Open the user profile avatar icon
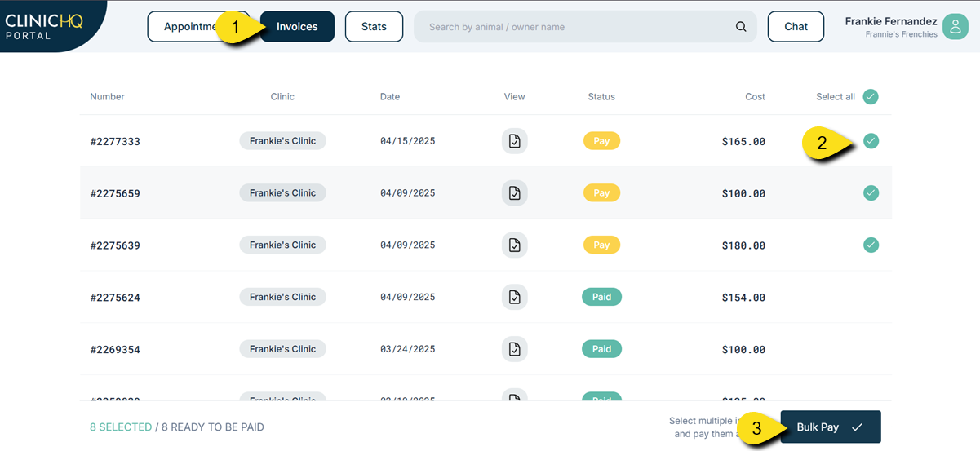 pyautogui.click(x=955, y=27)
